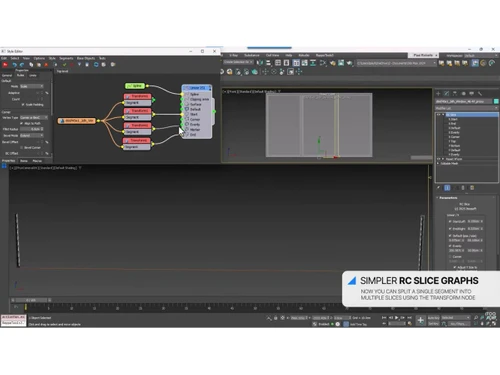This screenshot has height=375, width=500.
Task: Open the project path dropdown in main toolbar
Action: click(x=396, y=63)
